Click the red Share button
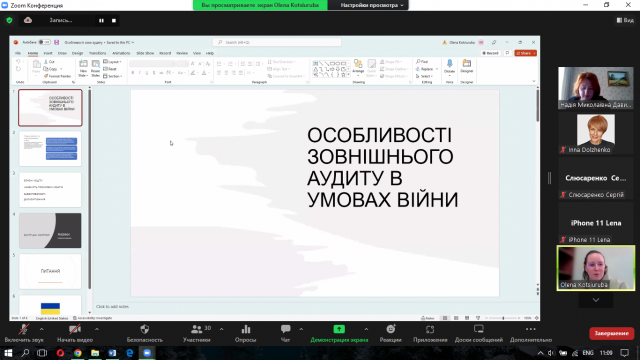Screen dimensions: 640x360 [x=525, y=53]
